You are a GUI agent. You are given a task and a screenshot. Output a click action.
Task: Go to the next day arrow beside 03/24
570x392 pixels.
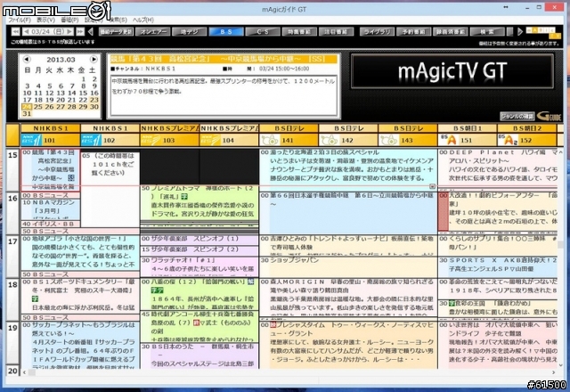click(69, 32)
